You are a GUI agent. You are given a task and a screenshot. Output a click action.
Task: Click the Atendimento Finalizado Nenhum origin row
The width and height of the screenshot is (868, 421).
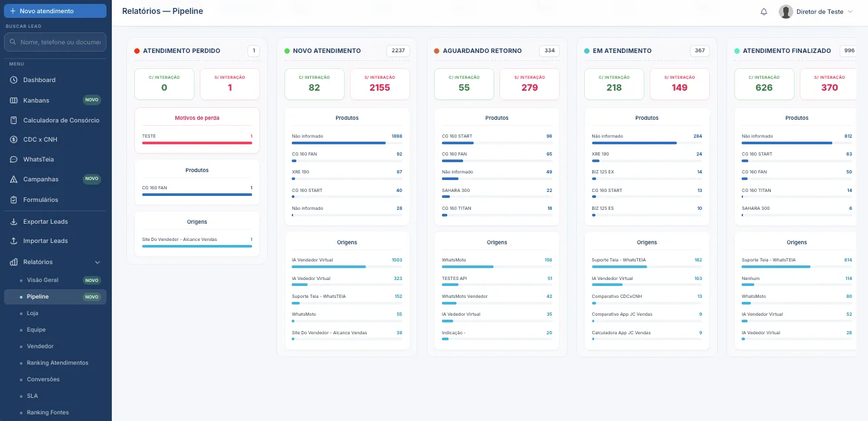click(x=797, y=281)
